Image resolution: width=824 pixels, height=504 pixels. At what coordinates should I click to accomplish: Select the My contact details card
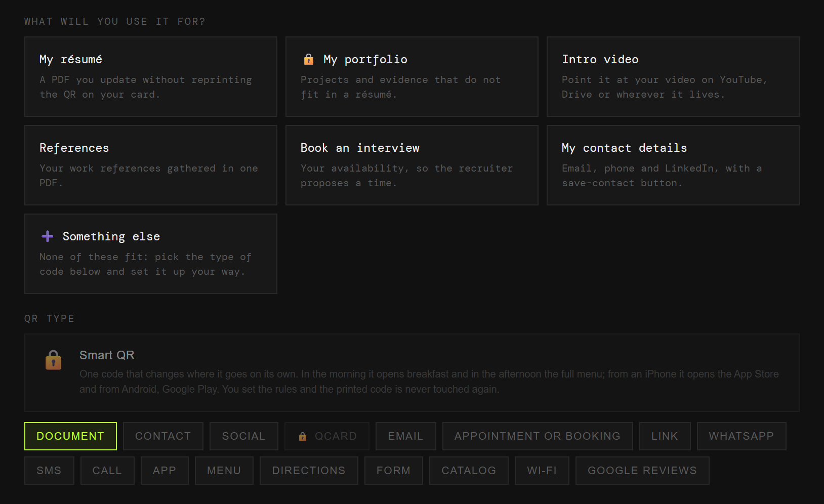tap(673, 165)
